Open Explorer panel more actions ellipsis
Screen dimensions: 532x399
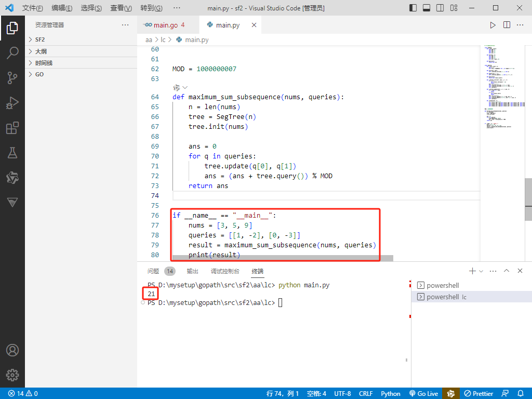(125, 25)
